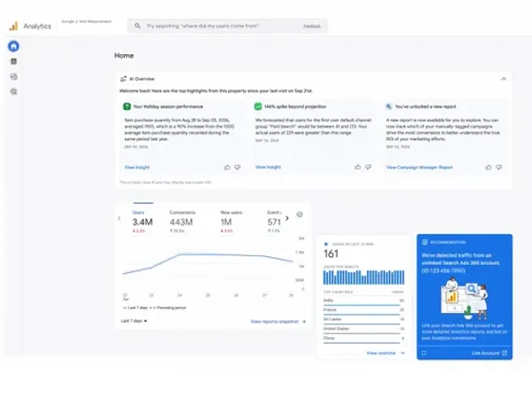Image resolution: width=532 pixels, height=399 pixels.
Task: Open the Advertising icon in the sidebar
Action: [13, 91]
